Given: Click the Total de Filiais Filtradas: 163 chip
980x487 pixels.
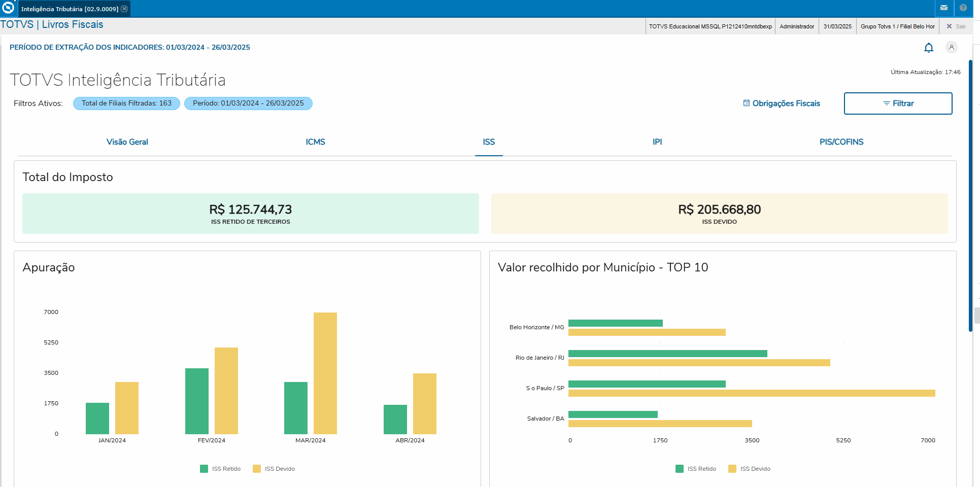Looking at the screenshot, I should 126,103.
